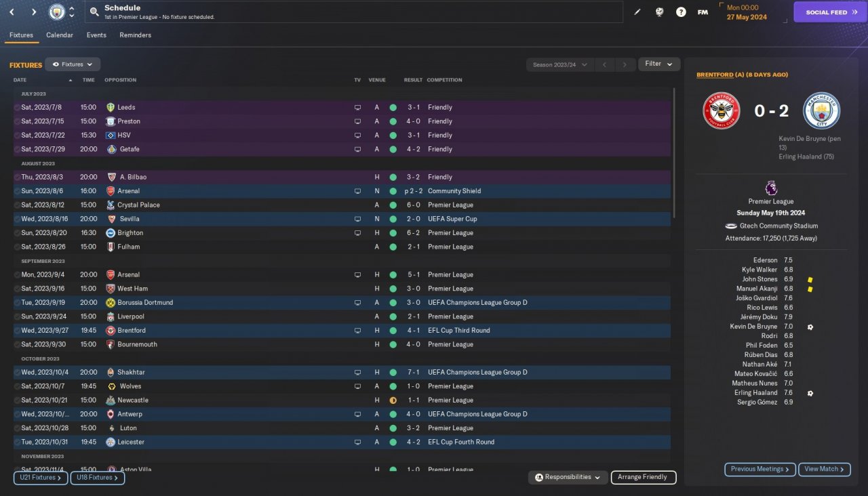
Task: Click the TV icon on Shakhtar fixture row
Action: 357,372
